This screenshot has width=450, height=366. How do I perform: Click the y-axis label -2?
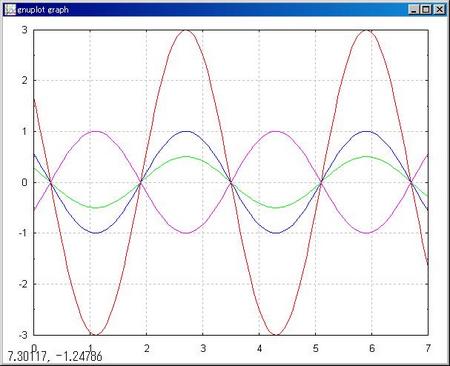coord(23,284)
